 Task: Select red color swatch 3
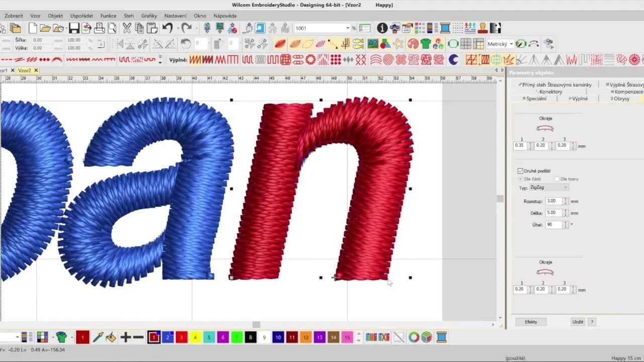181,337
